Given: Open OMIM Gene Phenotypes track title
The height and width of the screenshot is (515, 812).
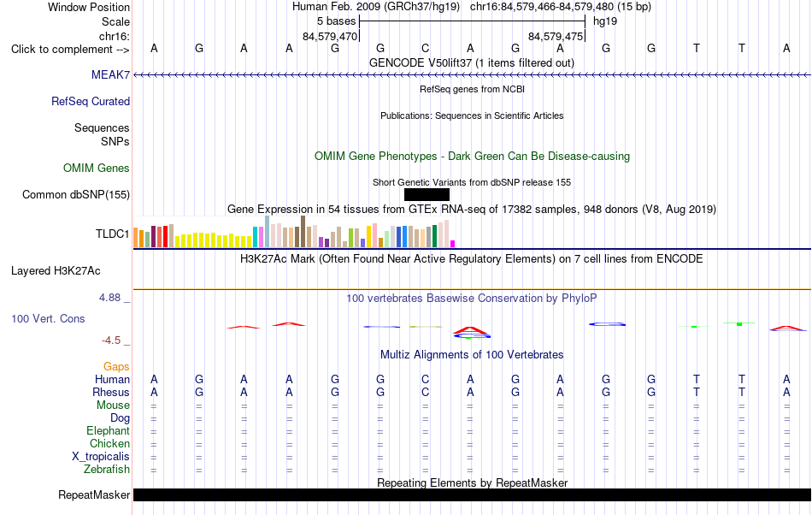Looking at the screenshot, I should [472, 156].
